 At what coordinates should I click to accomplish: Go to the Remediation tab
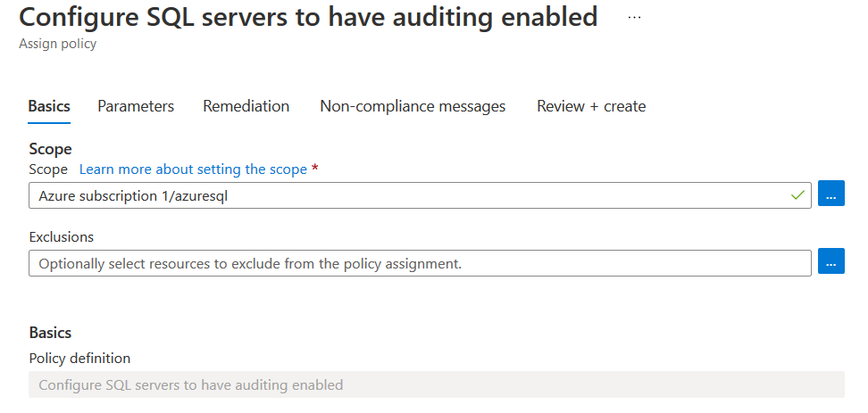246,106
